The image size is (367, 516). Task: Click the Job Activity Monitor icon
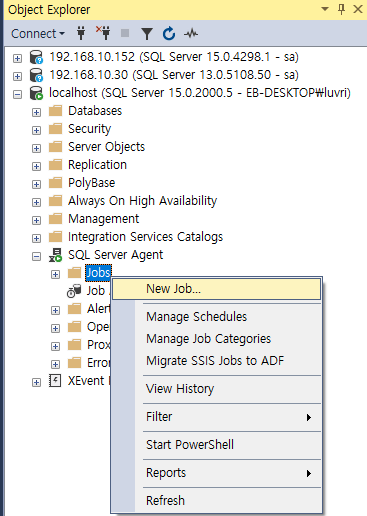click(x=74, y=291)
